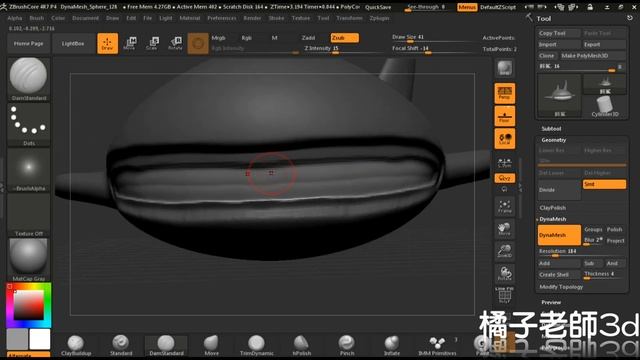640x360 pixels.
Task: Click the main color picker square
Action: pyautogui.click(x=29, y=305)
